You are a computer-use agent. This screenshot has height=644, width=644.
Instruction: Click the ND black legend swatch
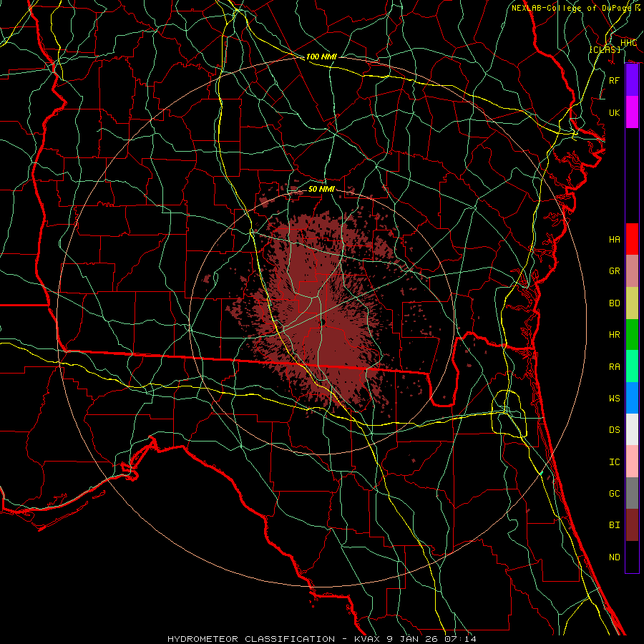coord(632,557)
